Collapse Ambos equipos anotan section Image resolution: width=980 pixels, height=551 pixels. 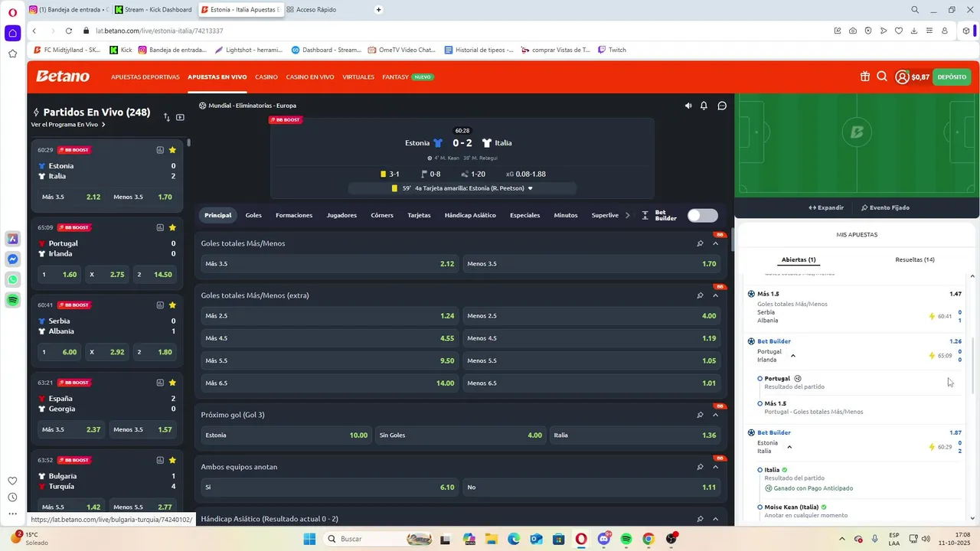716,467
